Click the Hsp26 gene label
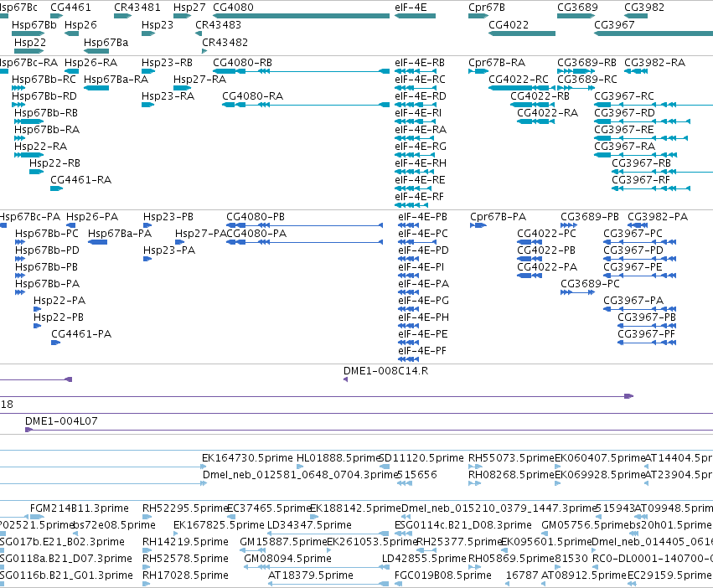Screen dimensions: 713x588 pos(80,24)
